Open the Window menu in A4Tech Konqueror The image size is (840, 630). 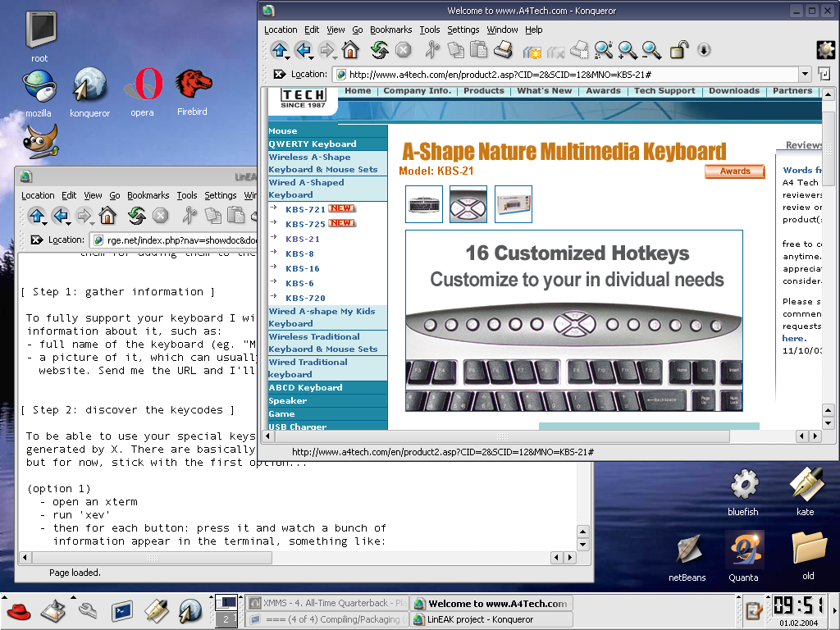coord(503,30)
